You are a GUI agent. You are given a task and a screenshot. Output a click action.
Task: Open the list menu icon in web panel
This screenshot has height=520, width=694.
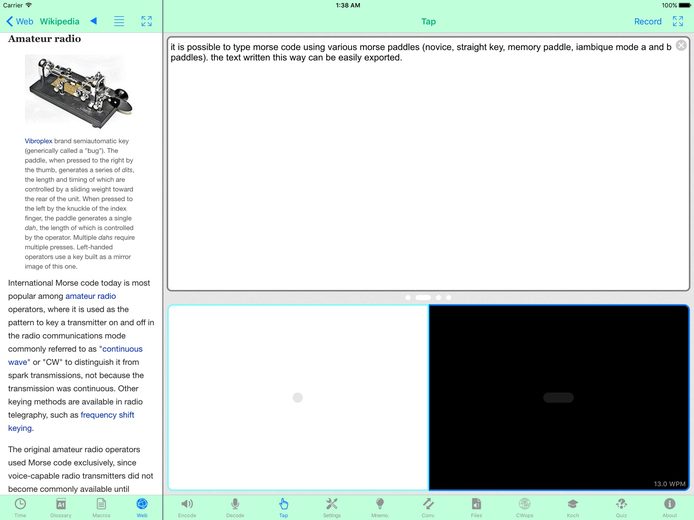(119, 21)
